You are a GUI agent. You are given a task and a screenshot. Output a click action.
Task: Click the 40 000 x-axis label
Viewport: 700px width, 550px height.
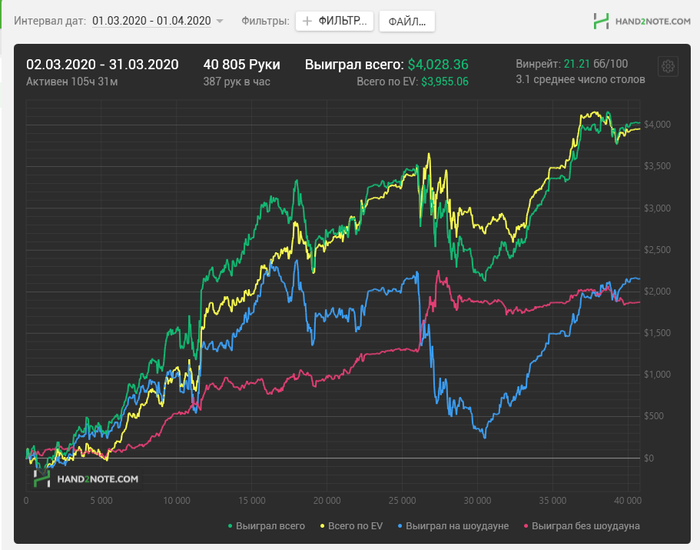tap(628, 500)
